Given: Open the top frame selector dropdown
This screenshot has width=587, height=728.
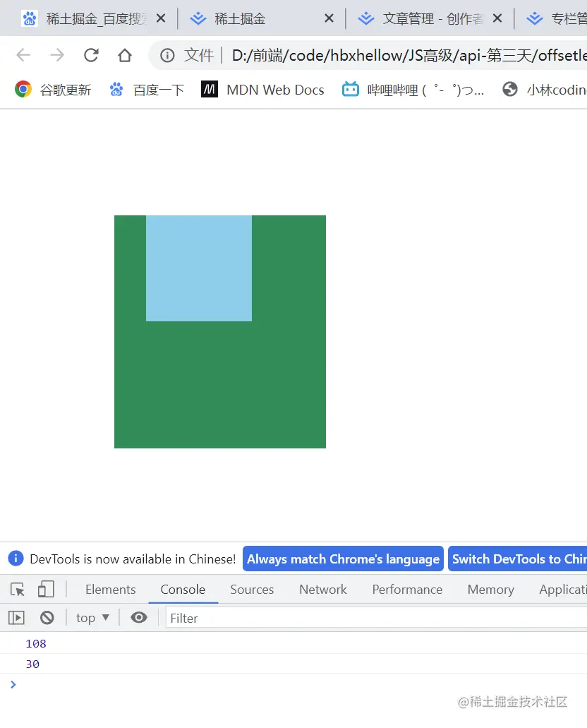Looking at the screenshot, I should [92, 617].
